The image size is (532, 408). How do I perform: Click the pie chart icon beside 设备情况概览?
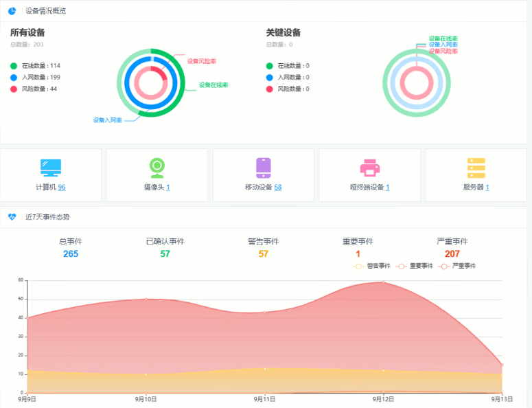pos(12,11)
